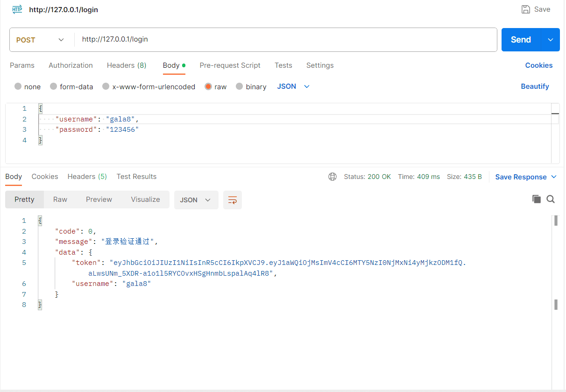Expand the Send button arrow options
The height and width of the screenshot is (392, 566).
pyautogui.click(x=550, y=40)
